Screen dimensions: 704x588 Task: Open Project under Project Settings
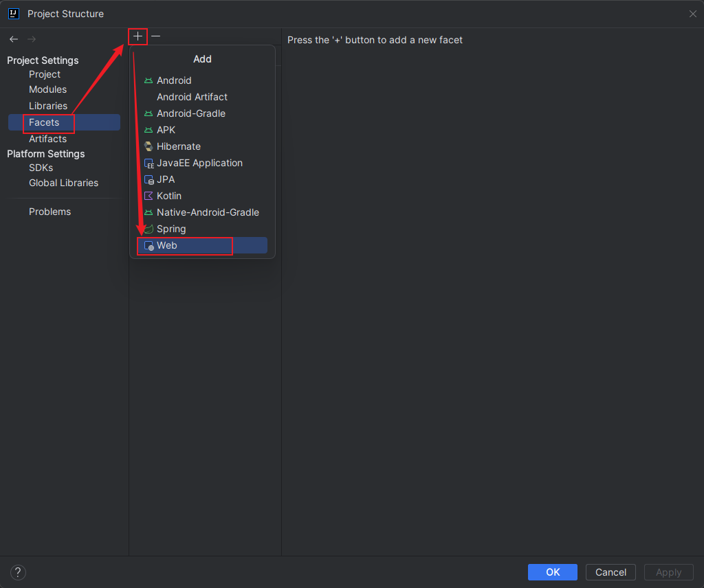tap(45, 74)
